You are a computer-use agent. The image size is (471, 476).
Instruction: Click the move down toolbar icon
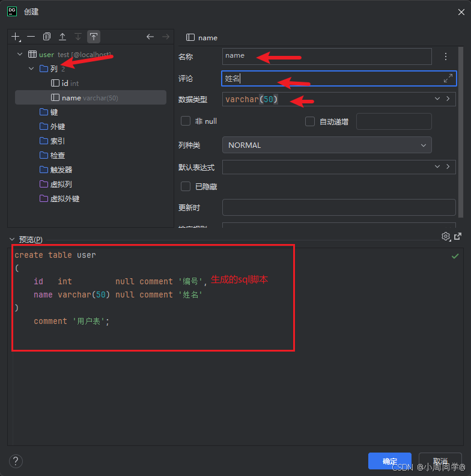point(78,37)
